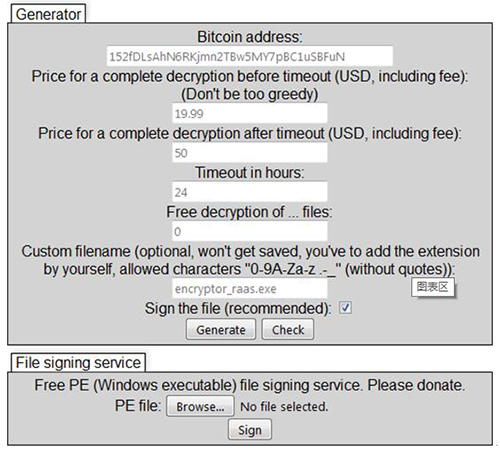Click the Timeout in hours label
Viewport: 500px width, 451px height.
click(250, 173)
